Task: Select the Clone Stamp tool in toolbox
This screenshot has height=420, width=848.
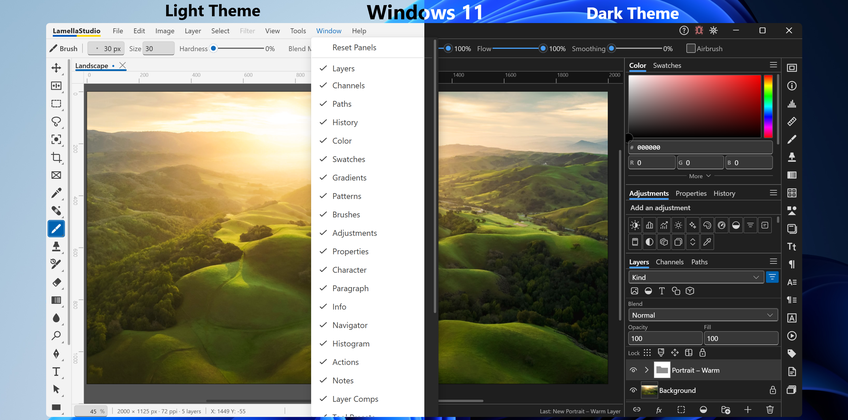Action: tap(56, 246)
